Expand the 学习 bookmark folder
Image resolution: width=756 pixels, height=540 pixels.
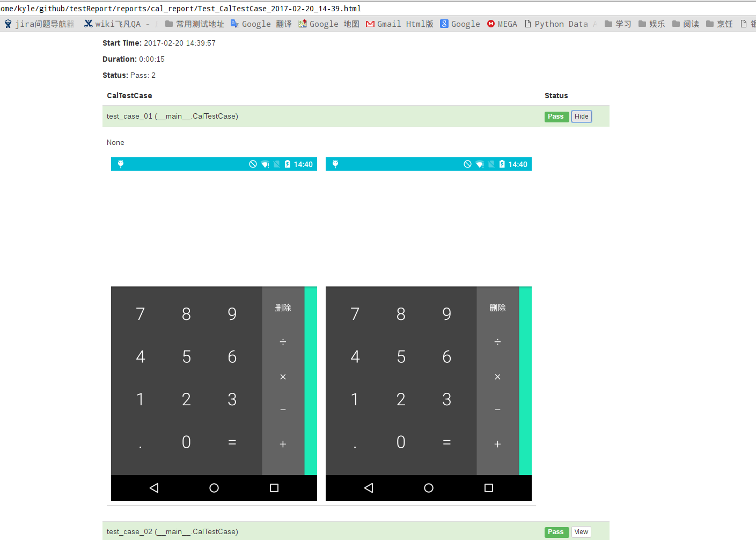point(618,24)
